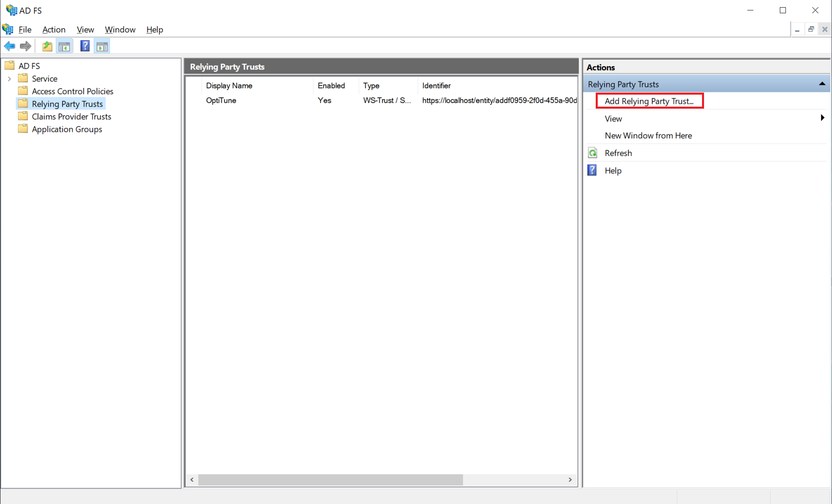Screen dimensions: 832x504
Task: Click the Up One Level folder icon
Action: (x=47, y=47)
